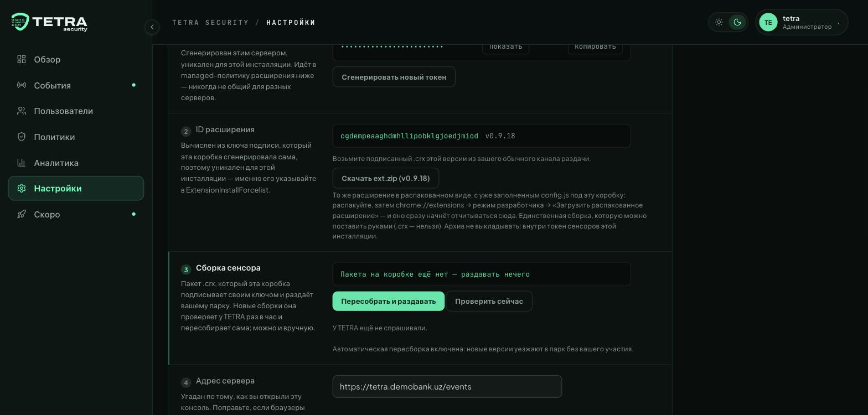Switch to dark theme moon icon
The height and width of the screenshot is (415, 868).
pyautogui.click(x=737, y=22)
